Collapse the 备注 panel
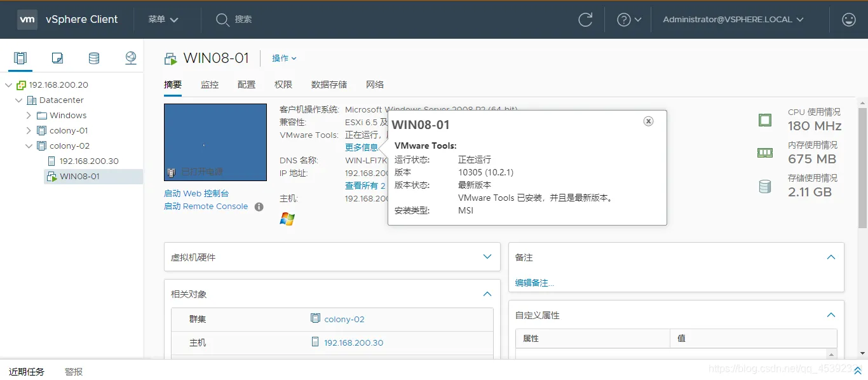This screenshot has width=868, height=380. tap(831, 257)
